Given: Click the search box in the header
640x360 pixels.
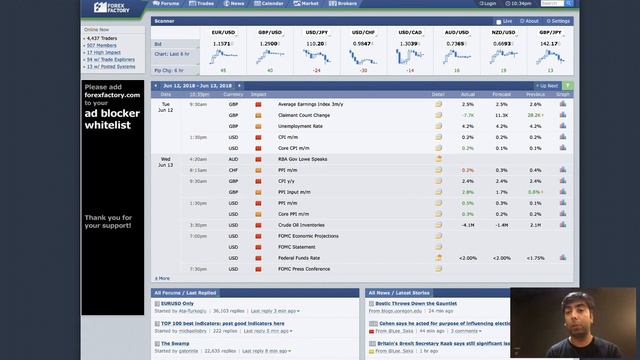Looking at the screenshot, I should tap(552, 3).
